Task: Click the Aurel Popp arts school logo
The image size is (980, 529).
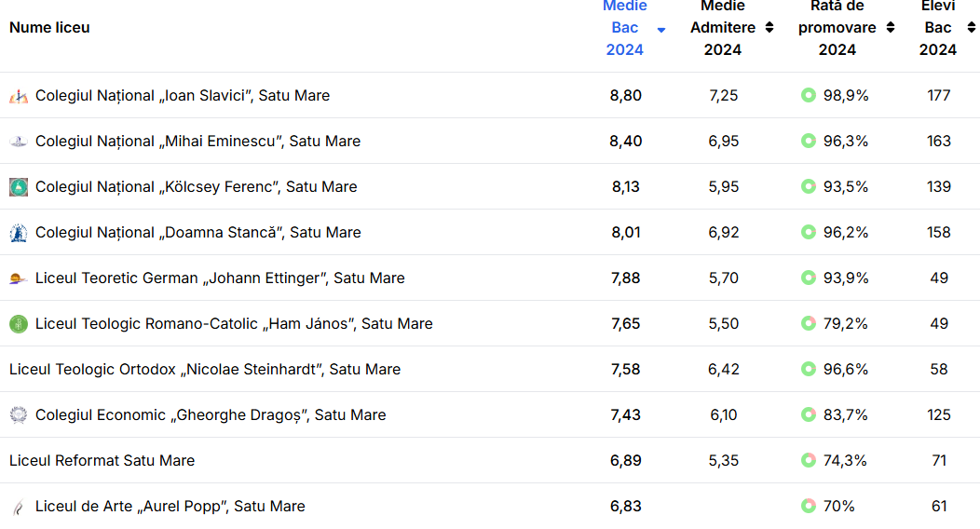Action: tap(19, 507)
